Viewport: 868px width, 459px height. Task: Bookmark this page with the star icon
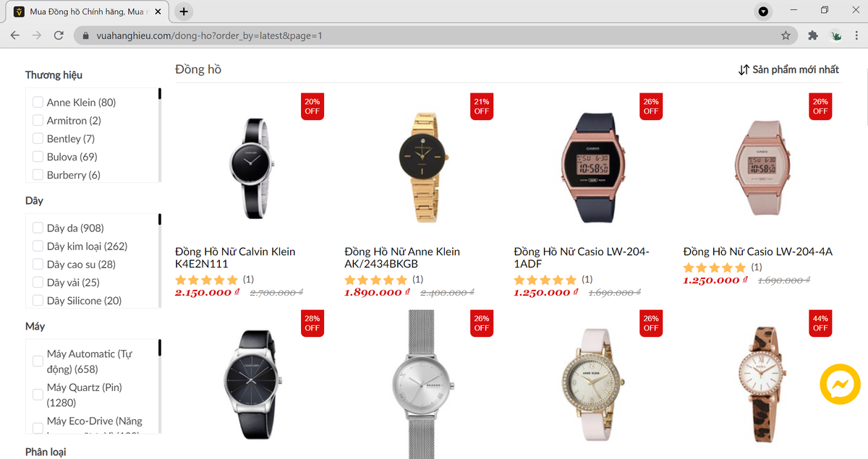click(x=786, y=35)
